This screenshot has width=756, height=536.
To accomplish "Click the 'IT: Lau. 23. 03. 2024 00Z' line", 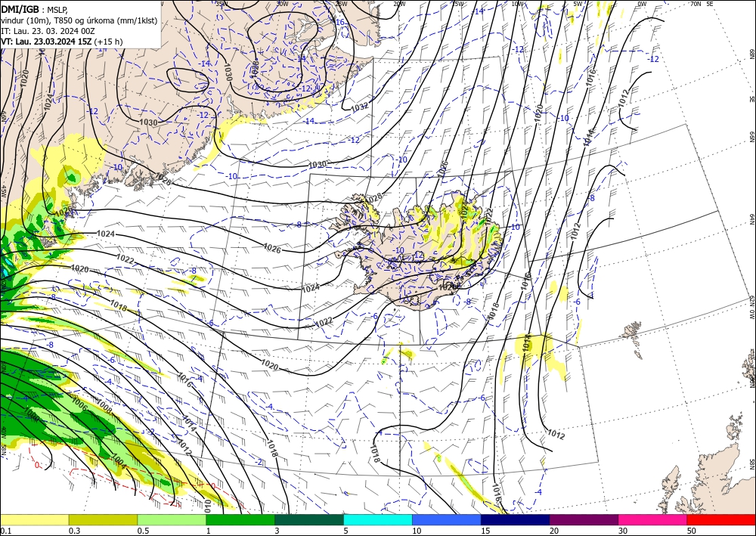I will 48,31.
